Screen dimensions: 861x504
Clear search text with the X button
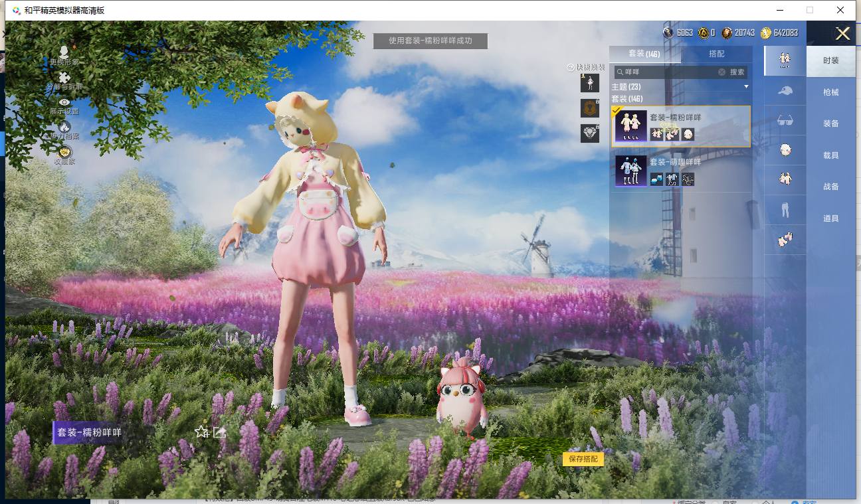tap(722, 72)
